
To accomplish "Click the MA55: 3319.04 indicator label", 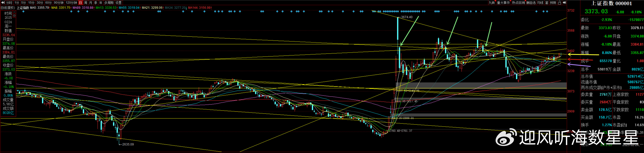I will coord(130,8).
